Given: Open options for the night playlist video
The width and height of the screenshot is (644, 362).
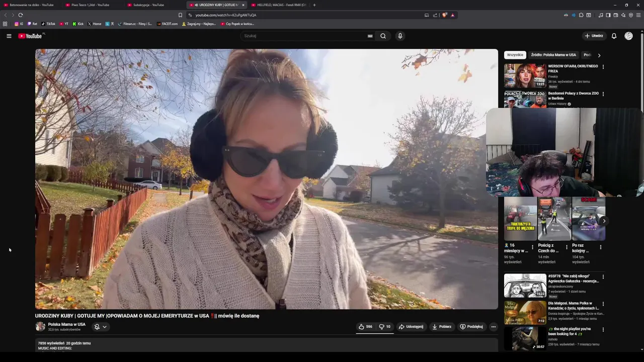Looking at the screenshot, I should [603, 330].
